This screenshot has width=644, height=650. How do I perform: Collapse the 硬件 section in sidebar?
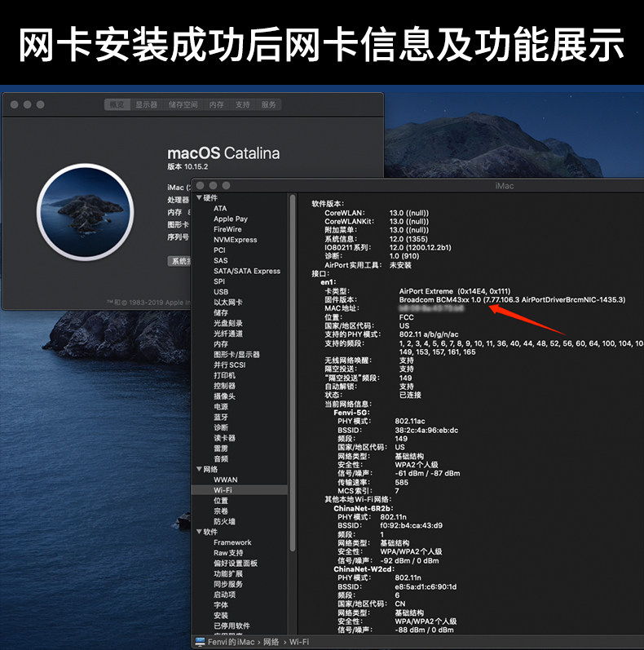[200, 197]
